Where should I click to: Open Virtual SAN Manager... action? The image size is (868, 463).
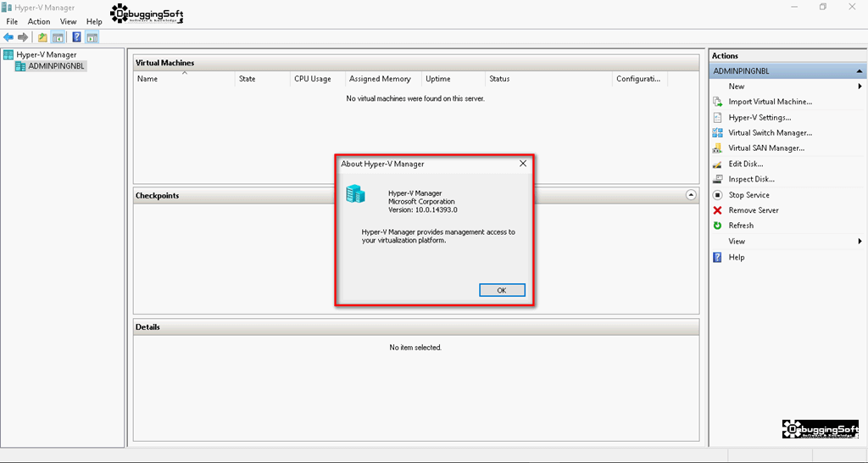pos(766,148)
